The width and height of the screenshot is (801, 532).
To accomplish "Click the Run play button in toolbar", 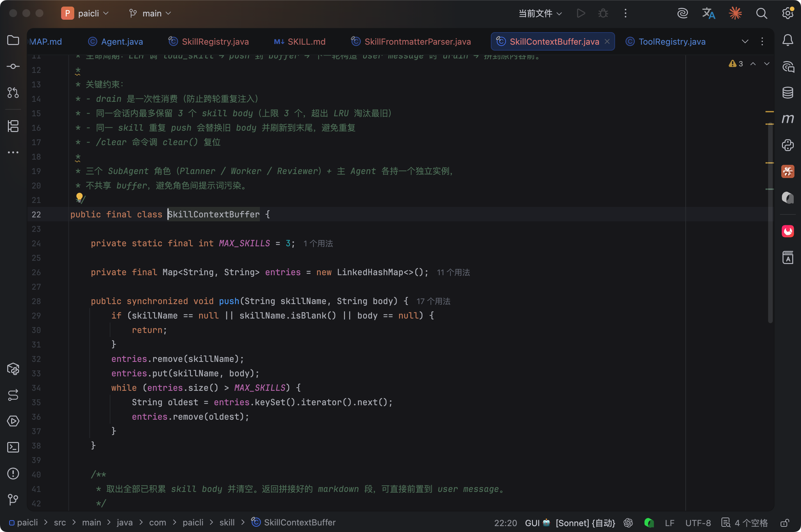I will coord(581,13).
